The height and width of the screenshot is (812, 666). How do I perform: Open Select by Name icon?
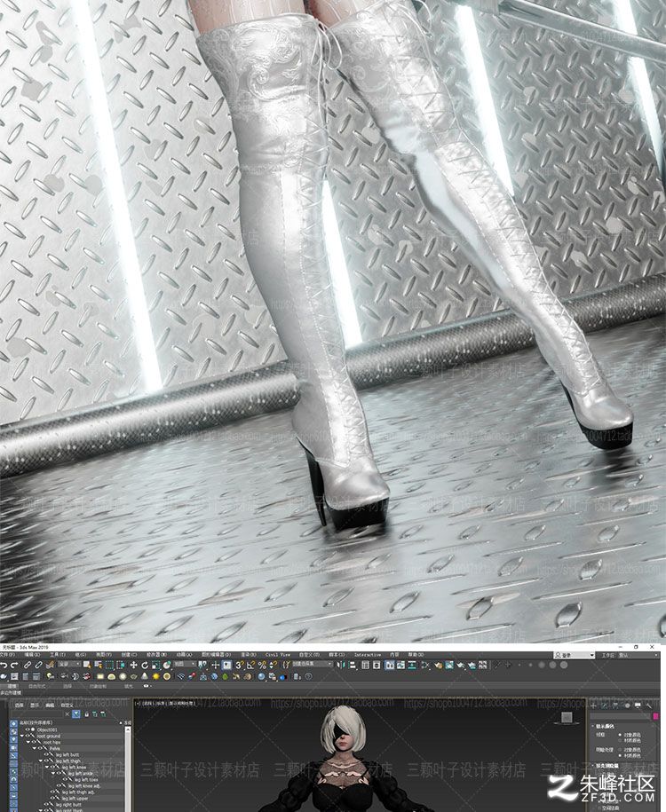(x=98, y=665)
